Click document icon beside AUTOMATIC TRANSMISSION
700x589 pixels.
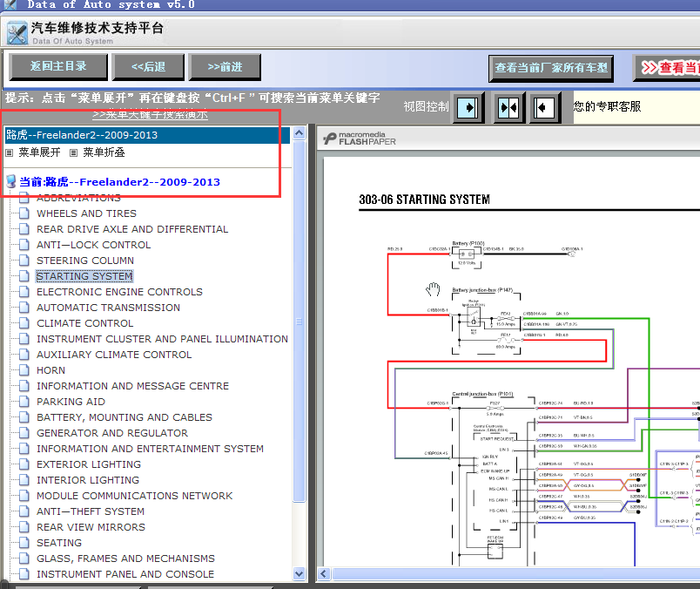24,307
